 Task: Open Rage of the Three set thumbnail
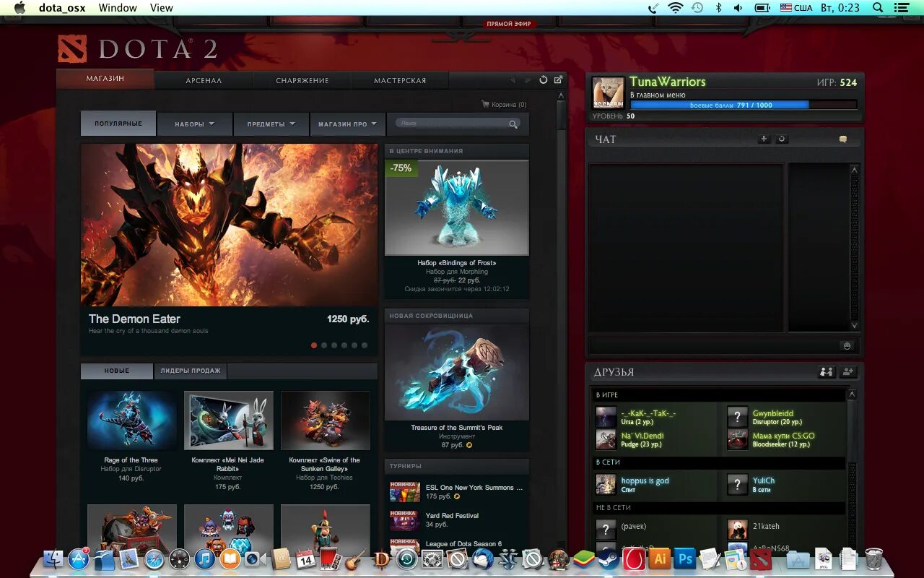click(132, 420)
